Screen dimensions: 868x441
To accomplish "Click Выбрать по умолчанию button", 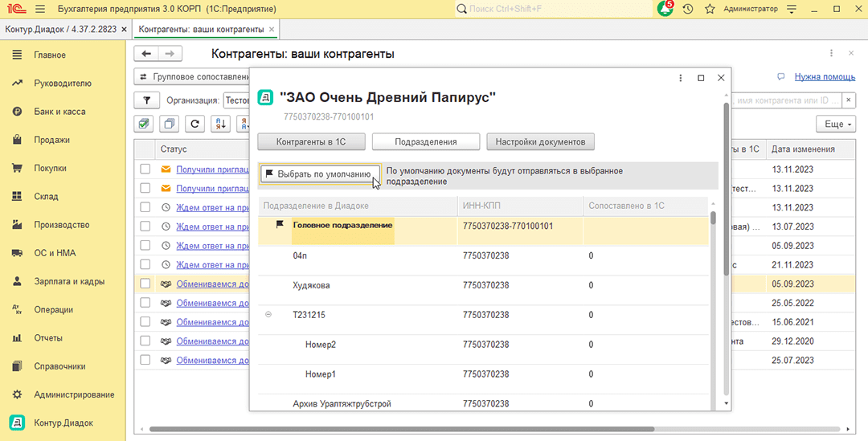I will [321, 174].
